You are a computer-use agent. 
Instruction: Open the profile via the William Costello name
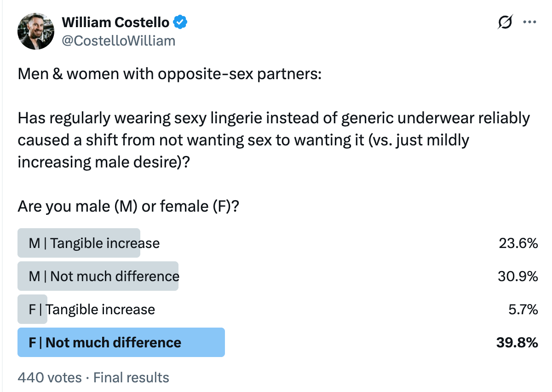coord(116,21)
